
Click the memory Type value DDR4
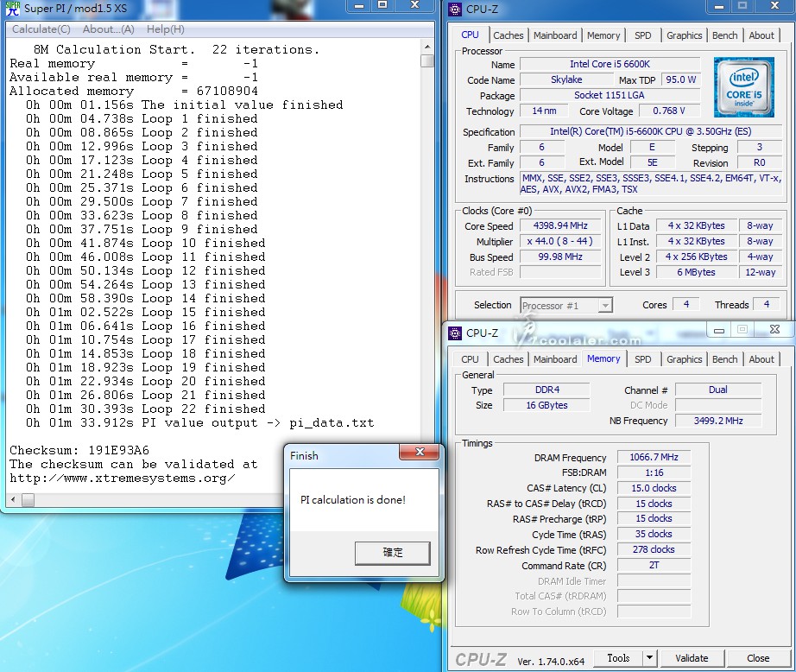click(546, 390)
